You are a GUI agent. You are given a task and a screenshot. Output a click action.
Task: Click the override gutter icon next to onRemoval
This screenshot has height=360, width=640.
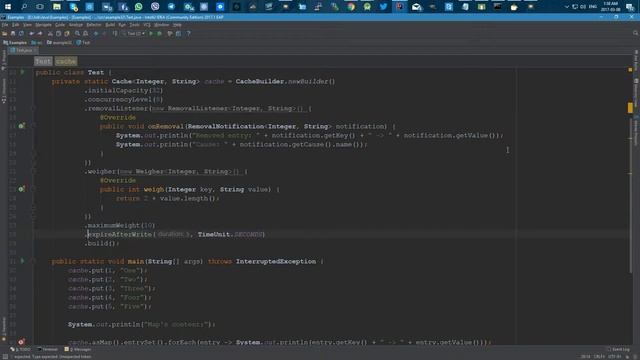(22, 126)
